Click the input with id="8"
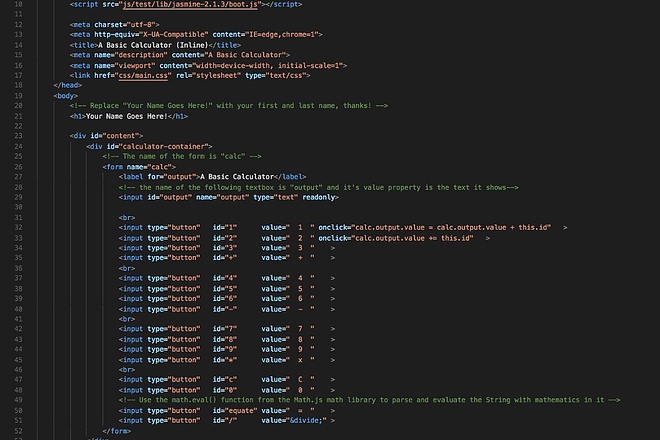 (x=226, y=339)
